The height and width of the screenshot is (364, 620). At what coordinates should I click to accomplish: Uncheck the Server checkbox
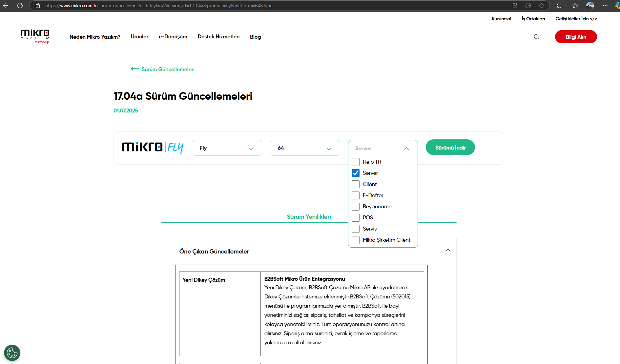click(356, 173)
